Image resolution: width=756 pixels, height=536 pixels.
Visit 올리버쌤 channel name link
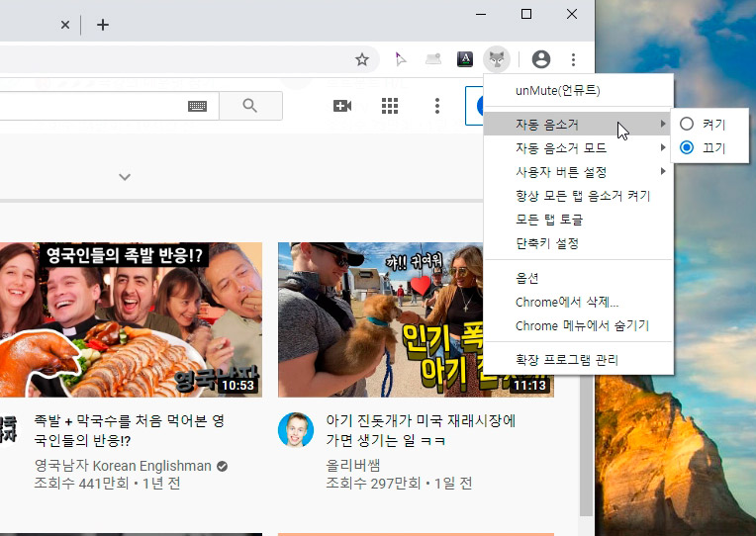pos(353,465)
